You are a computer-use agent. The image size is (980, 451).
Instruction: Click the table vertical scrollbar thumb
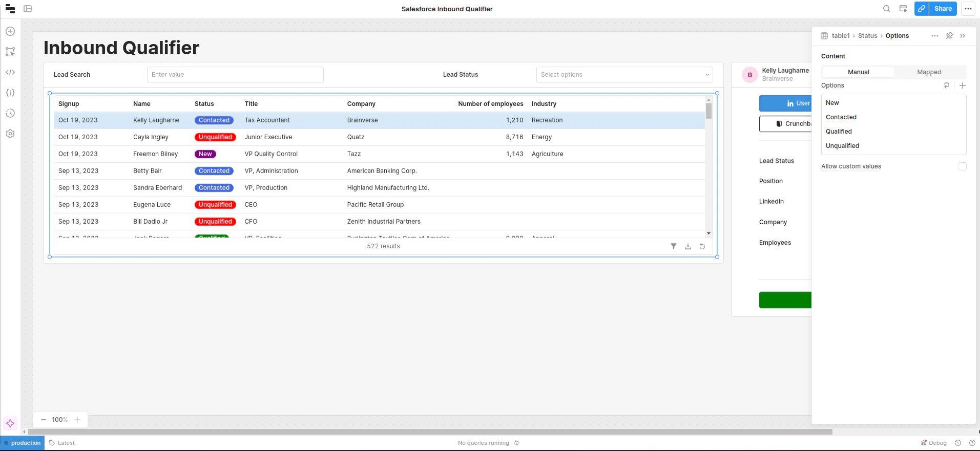pos(709,111)
